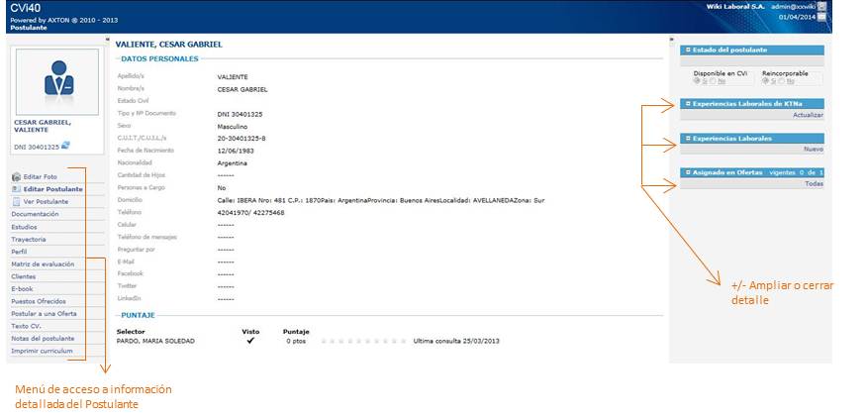Select 'Si' for Disponible en CVi

[x=696, y=81]
